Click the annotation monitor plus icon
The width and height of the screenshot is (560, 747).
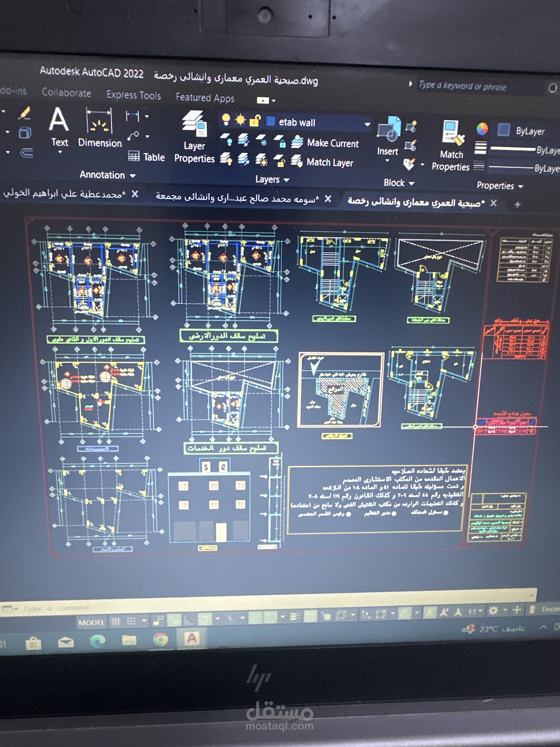point(516,610)
